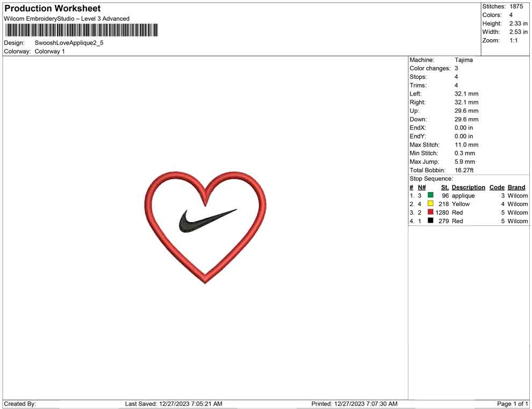The width and height of the screenshot is (532, 409).
Task: Click stitch count '279' in row 4
Action: tap(443, 221)
